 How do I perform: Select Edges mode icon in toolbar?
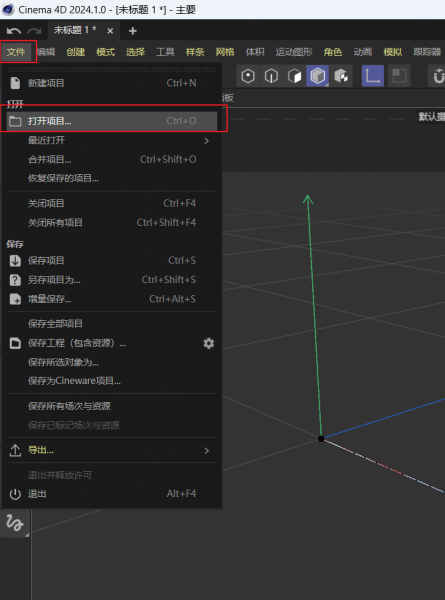[271, 76]
